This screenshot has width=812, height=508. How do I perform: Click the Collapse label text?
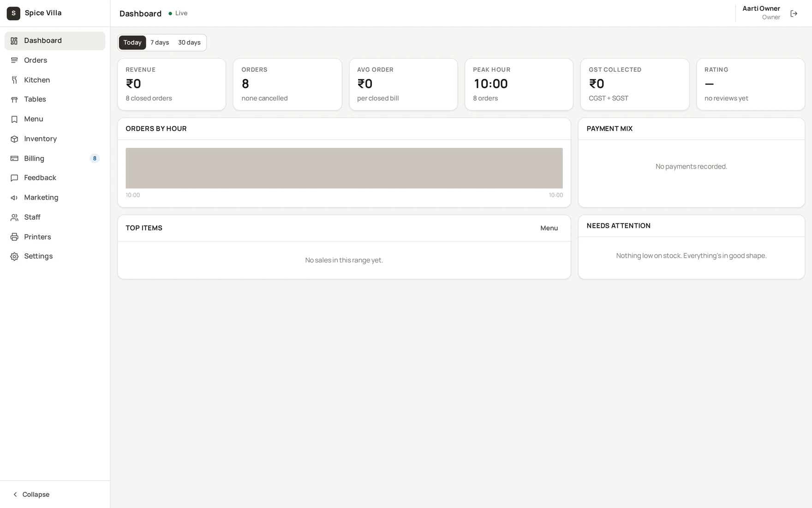pyautogui.click(x=36, y=495)
